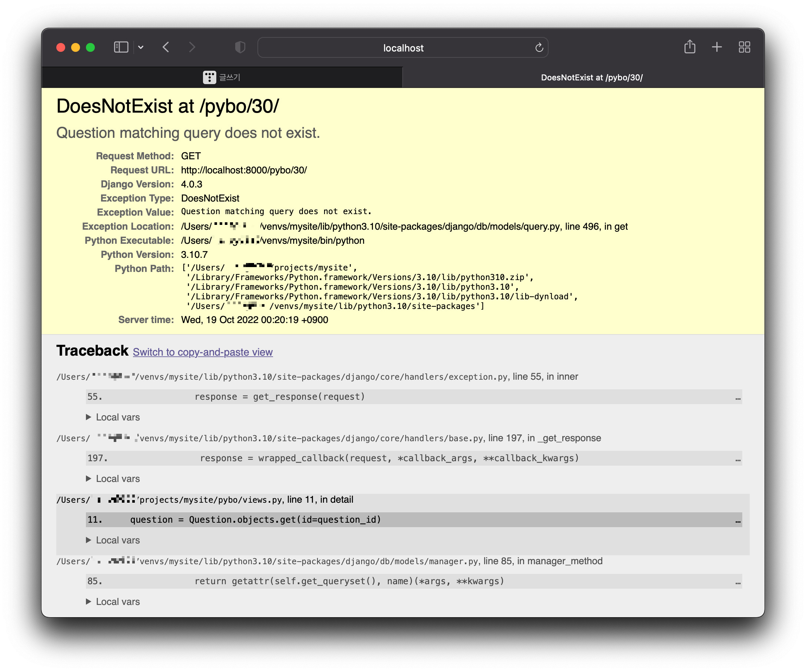Click the Share button icon

(689, 47)
